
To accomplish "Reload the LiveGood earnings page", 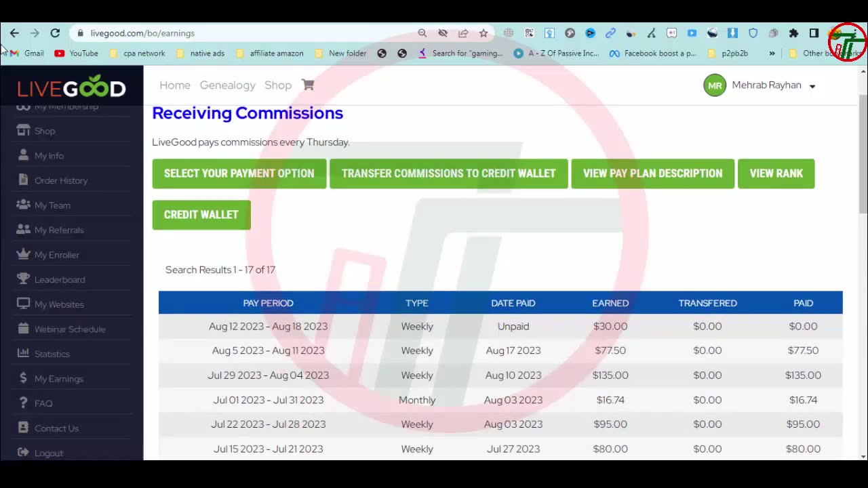I will (55, 33).
